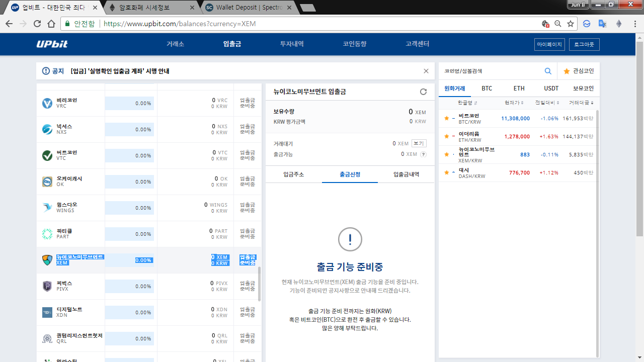
Task: Click the coin search magnifier icon
Action: [548, 71]
